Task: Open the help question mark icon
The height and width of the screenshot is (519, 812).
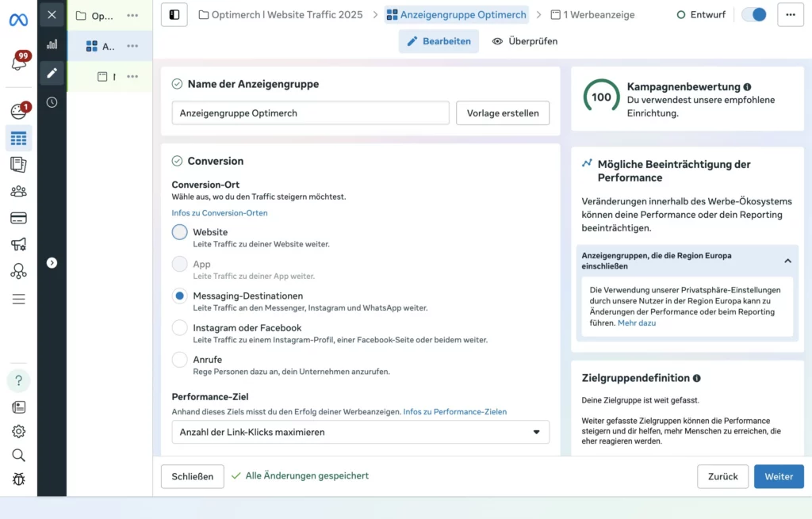Action: 18,381
